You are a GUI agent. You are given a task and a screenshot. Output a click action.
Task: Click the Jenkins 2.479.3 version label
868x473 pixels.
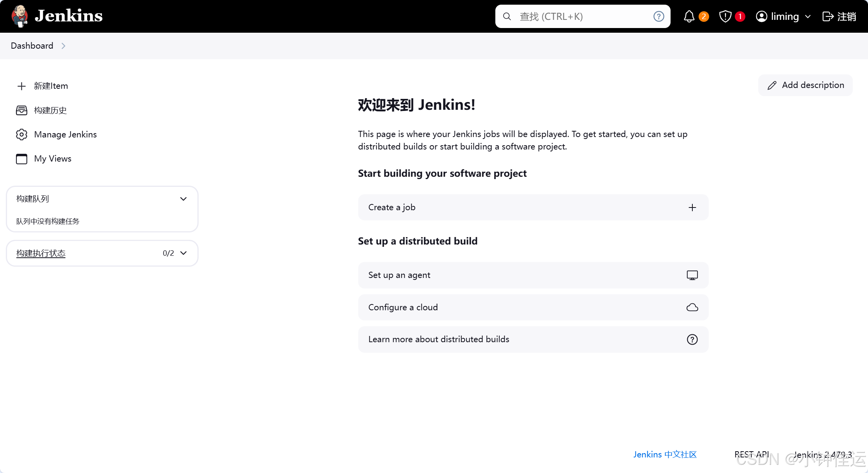(x=822, y=454)
